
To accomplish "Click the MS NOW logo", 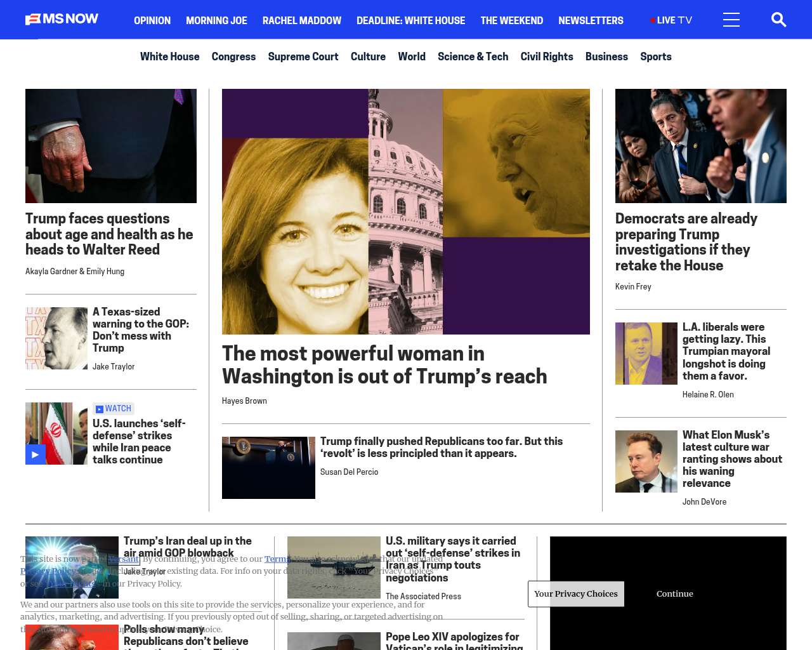I will coord(62,19).
